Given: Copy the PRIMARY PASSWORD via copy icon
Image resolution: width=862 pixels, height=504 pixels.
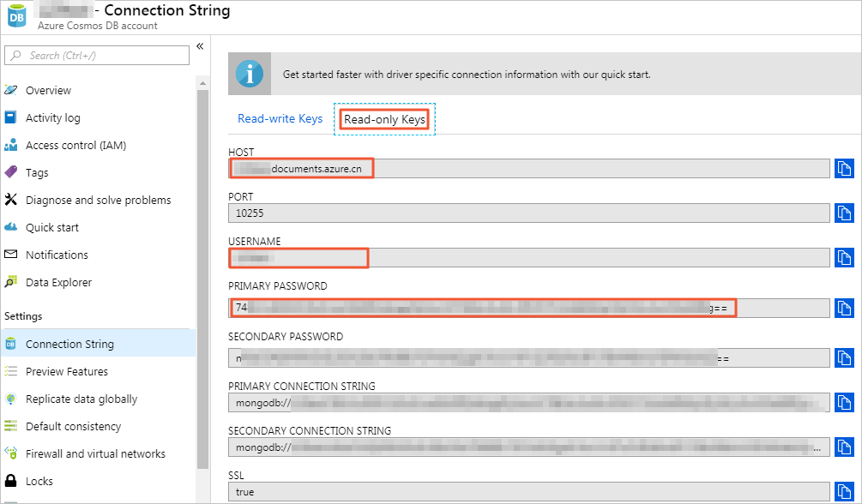Looking at the screenshot, I should [x=843, y=308].
